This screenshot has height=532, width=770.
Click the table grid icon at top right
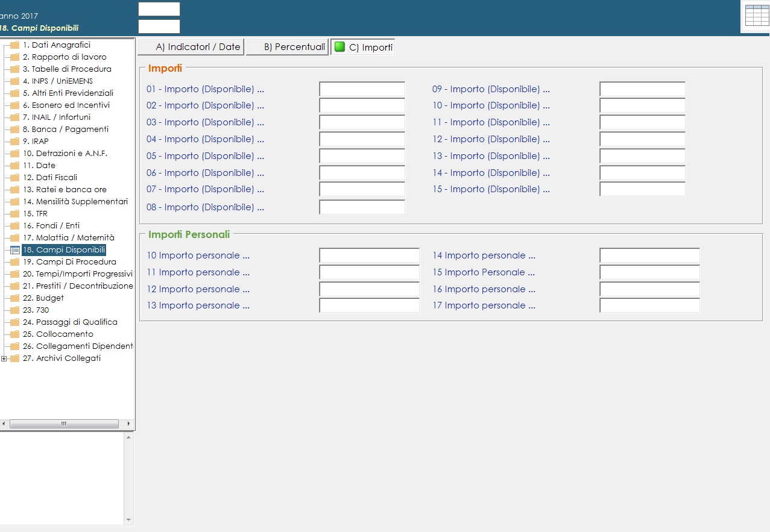pyautogui.click(x=757, y=16)
